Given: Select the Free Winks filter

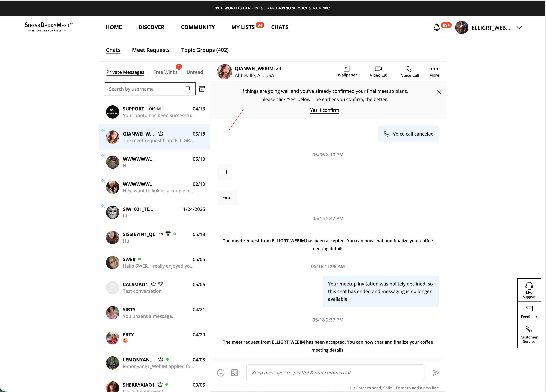Looking at the screenshot, I should tap(165, 72).
